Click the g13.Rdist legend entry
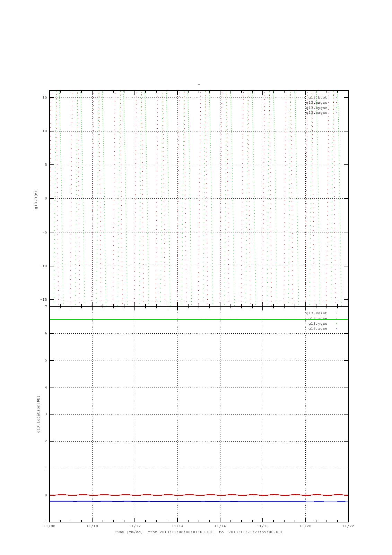 [316, 313]
